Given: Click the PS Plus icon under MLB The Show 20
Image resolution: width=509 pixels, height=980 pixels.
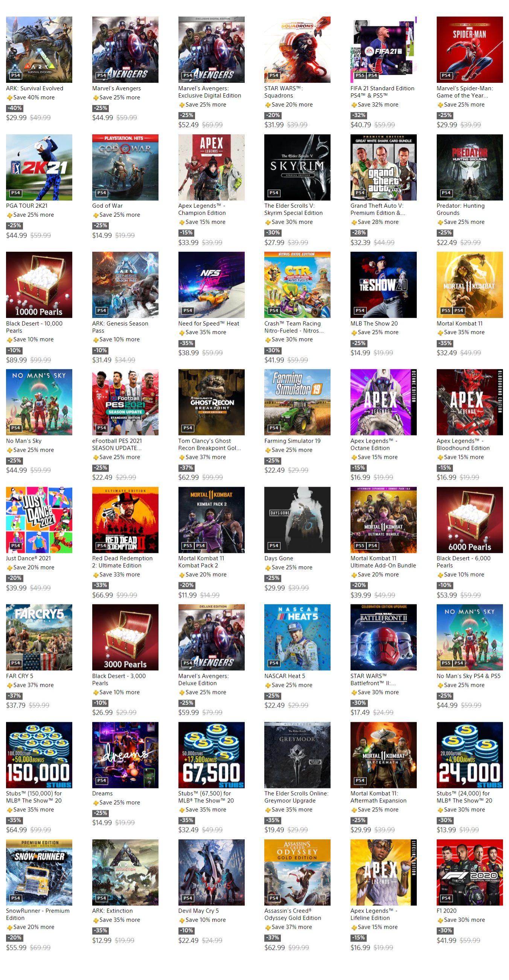Looking at the screenshot, I should 354,333.
